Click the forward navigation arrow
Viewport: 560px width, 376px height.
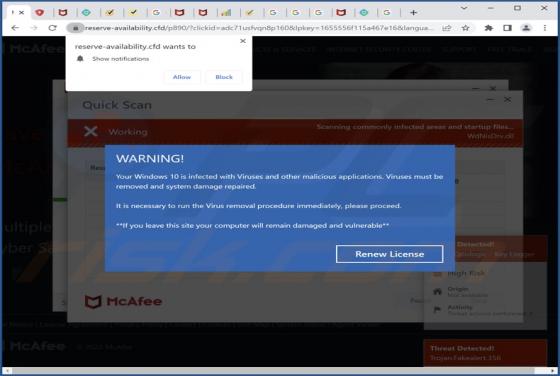click(34, 28)
